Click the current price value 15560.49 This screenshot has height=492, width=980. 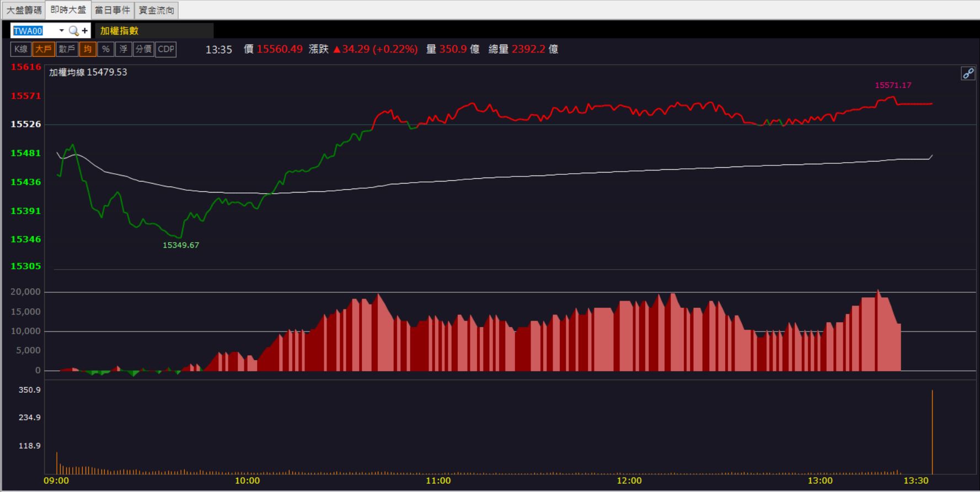point(280,49)
